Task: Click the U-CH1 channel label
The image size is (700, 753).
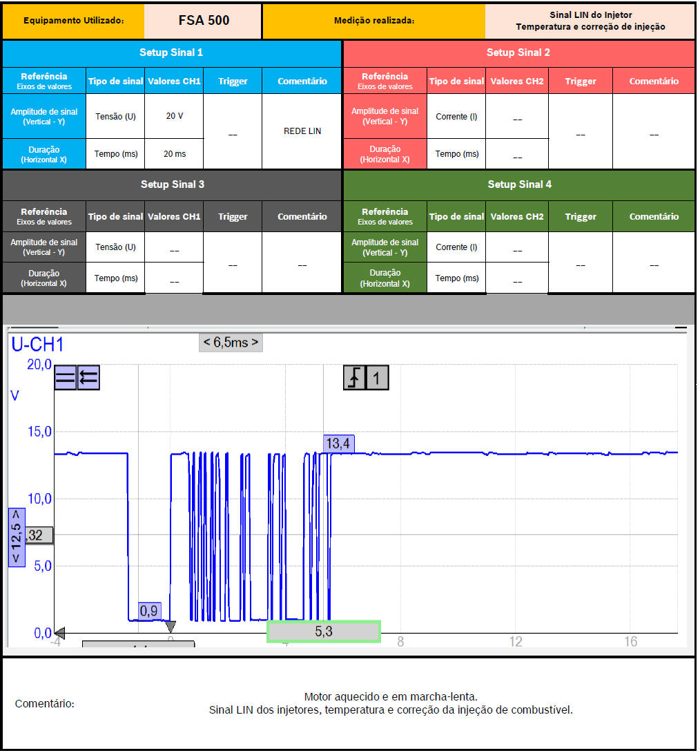Action: point(38,344)
